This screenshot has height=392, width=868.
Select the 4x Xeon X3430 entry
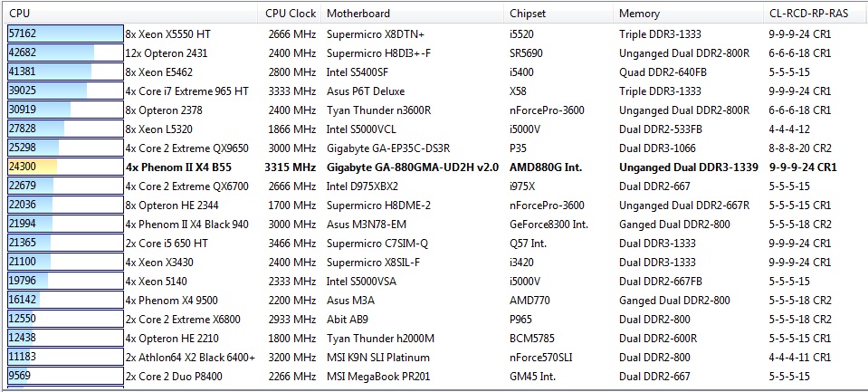[x=165, y=262]
